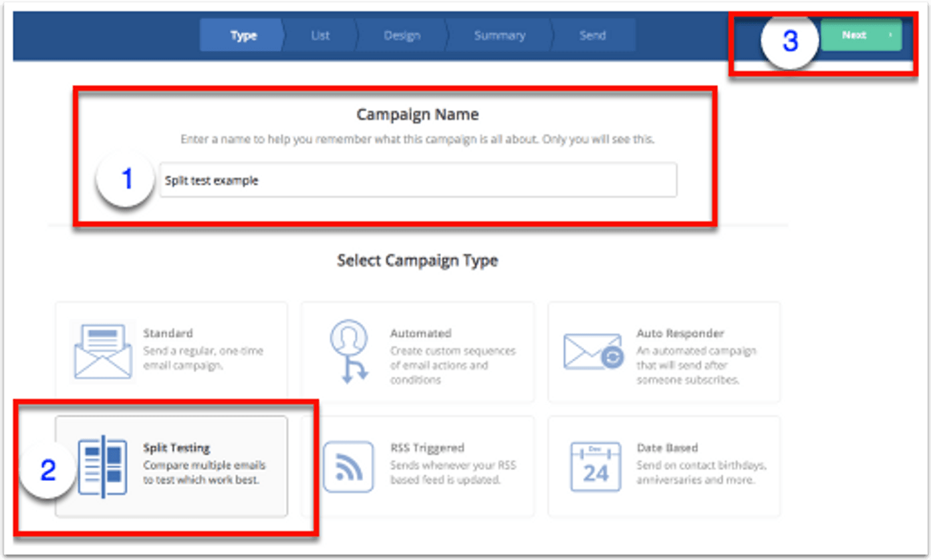The image size is (931, 560).
Task: Open the Design step tab
Action: 402,36
